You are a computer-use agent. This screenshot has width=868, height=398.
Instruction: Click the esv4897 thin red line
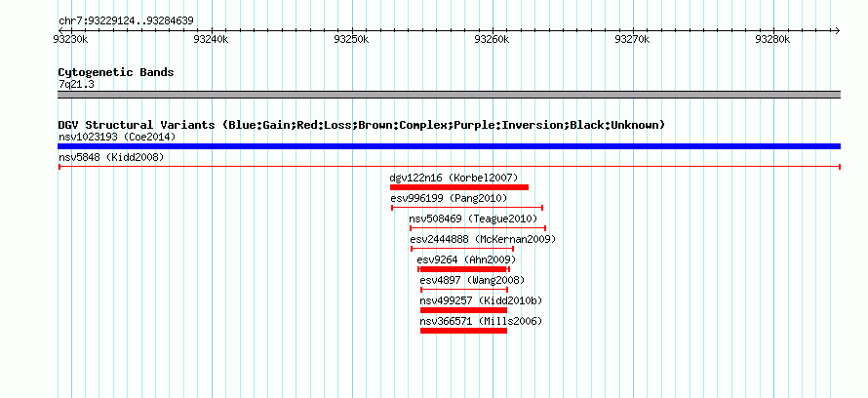point(464,290)
